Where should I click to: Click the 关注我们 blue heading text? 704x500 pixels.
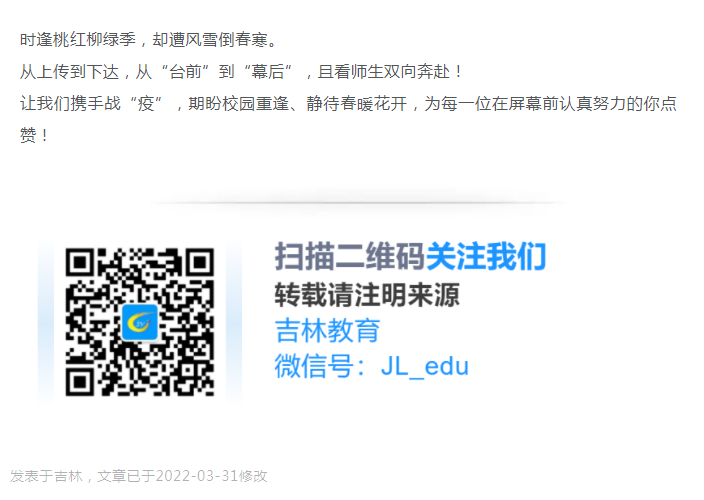click(486, 256)
